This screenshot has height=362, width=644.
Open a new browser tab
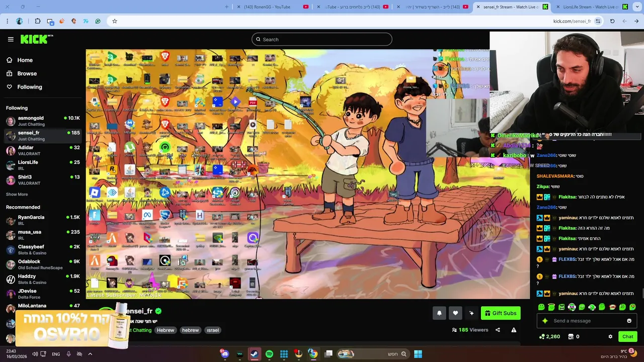coord(226,7)
